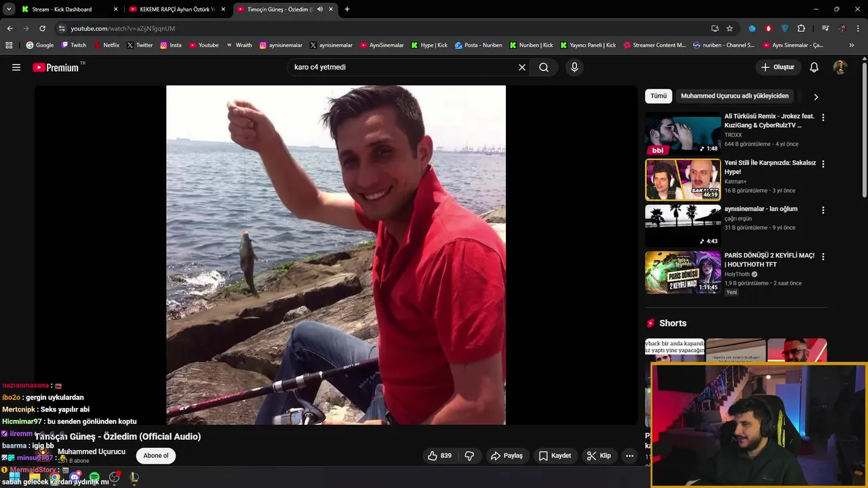Open the Twitch bookmark
The width and height of the screenshot is (868, 488).
point(74,45)
